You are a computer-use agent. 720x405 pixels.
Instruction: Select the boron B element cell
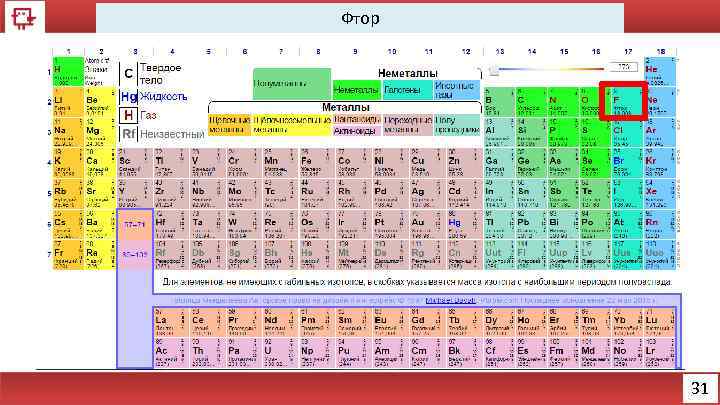[x=499, y=102]
